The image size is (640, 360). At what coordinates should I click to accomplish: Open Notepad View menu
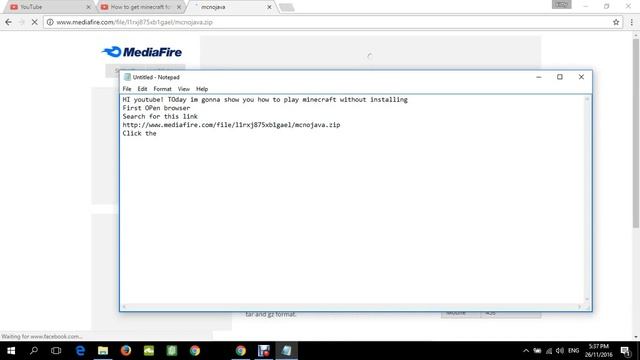pyautogui.click(x=184, y=89)
